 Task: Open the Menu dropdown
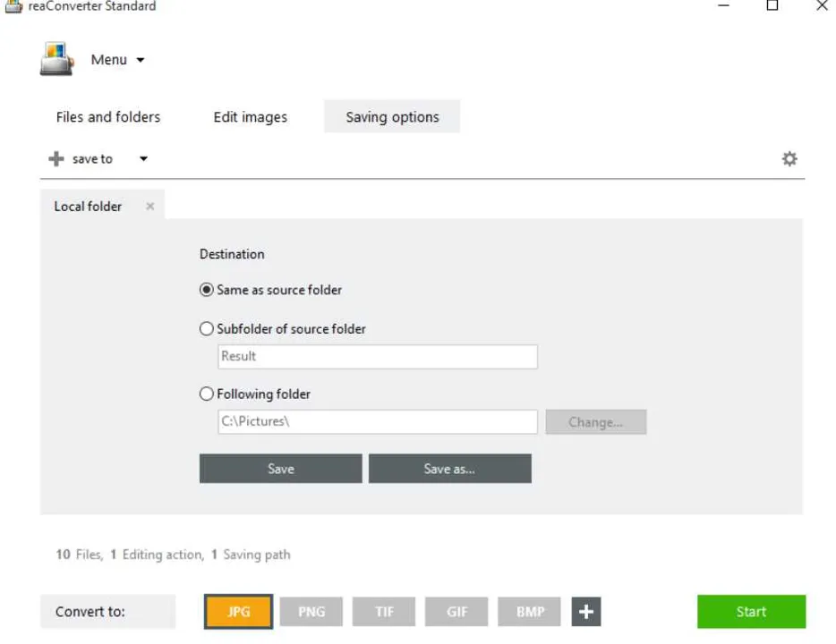[x=117, y=60]
